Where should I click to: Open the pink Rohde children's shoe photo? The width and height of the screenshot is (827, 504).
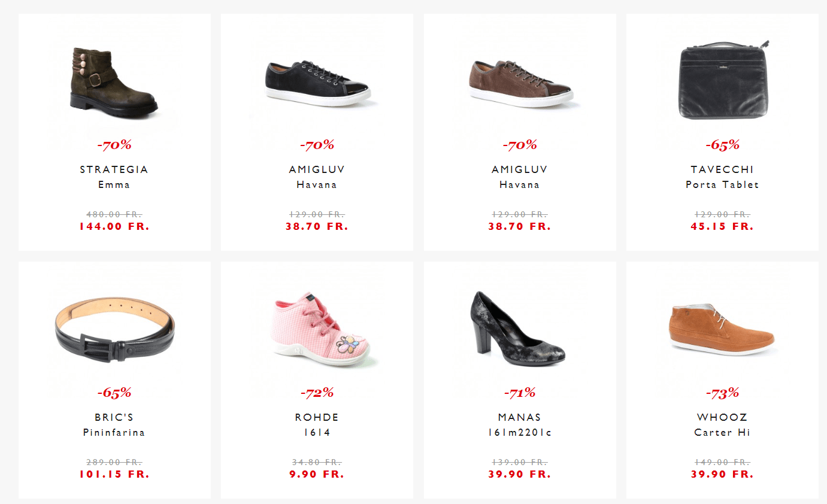(x=318, y=329)
